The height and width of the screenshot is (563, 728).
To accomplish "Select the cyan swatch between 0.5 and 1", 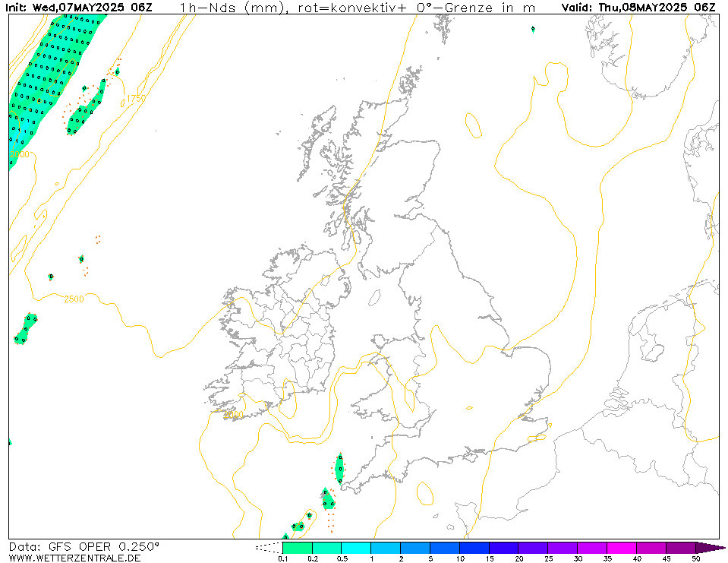I will pos(356,548).
